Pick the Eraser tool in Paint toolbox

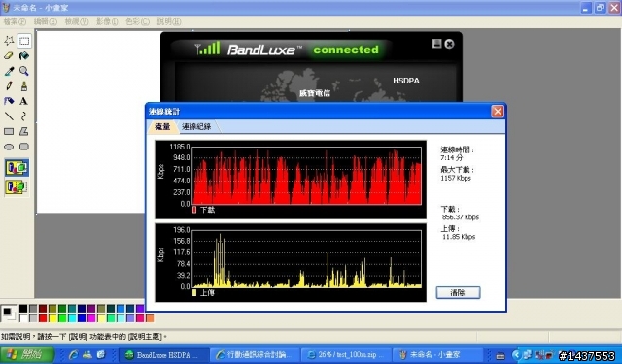point(9,55)
